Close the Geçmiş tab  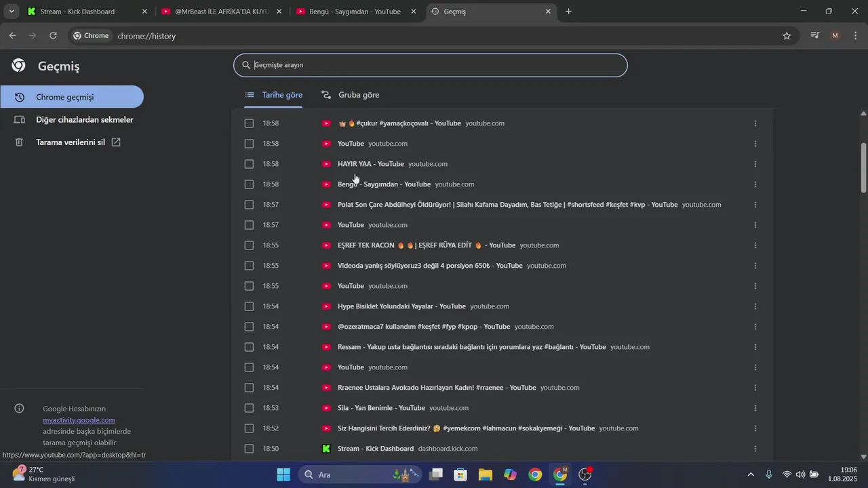[x=548, y=12]
